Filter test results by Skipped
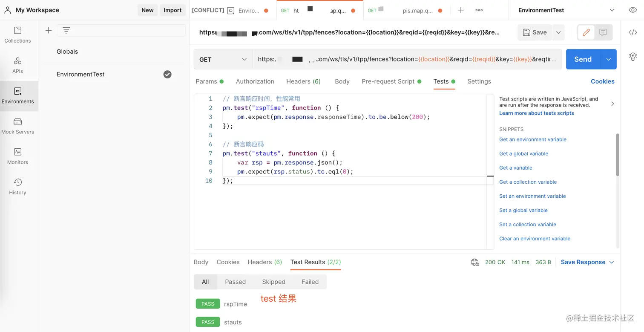This screenshot has height=332, width=644. [274, 282]
